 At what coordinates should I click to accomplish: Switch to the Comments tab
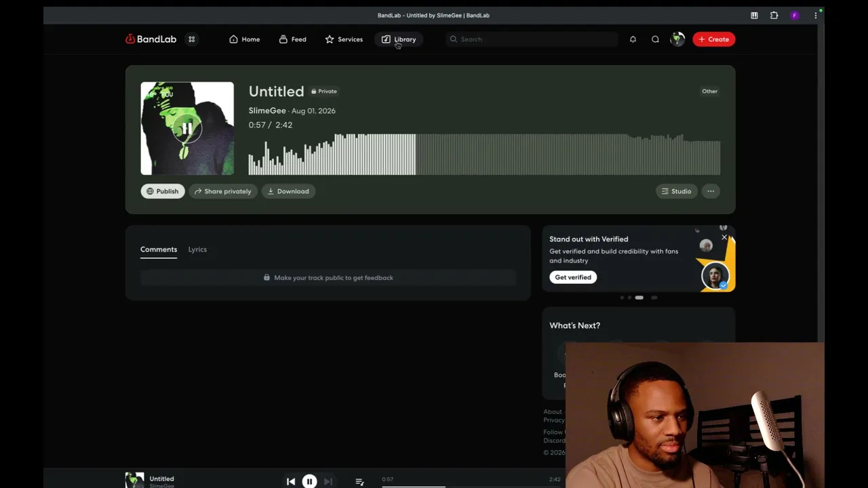pyautogui.click(x=159, y=249)
